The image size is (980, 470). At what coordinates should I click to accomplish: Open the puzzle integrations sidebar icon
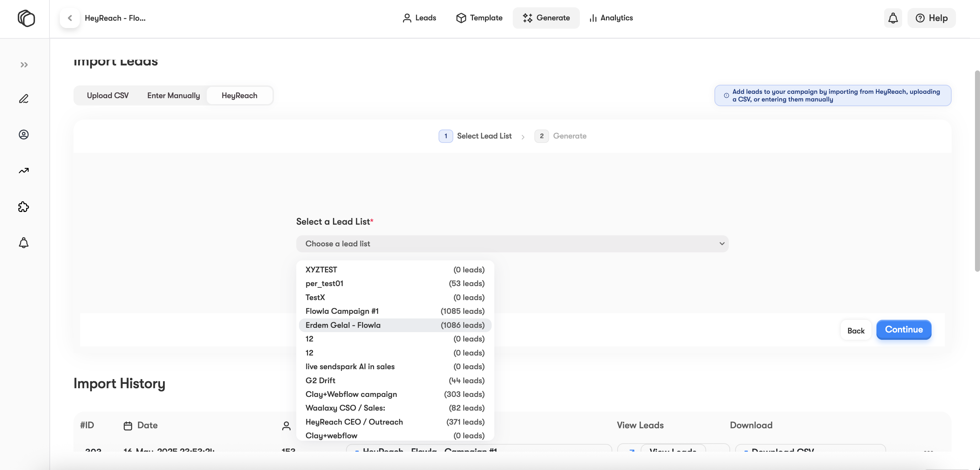pos(24,207)
